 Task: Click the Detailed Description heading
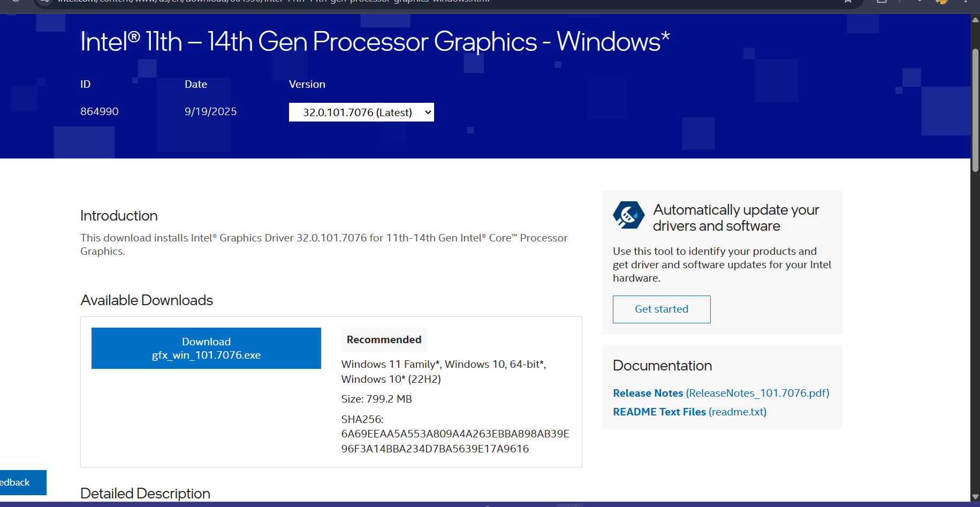tap(145, 494)
